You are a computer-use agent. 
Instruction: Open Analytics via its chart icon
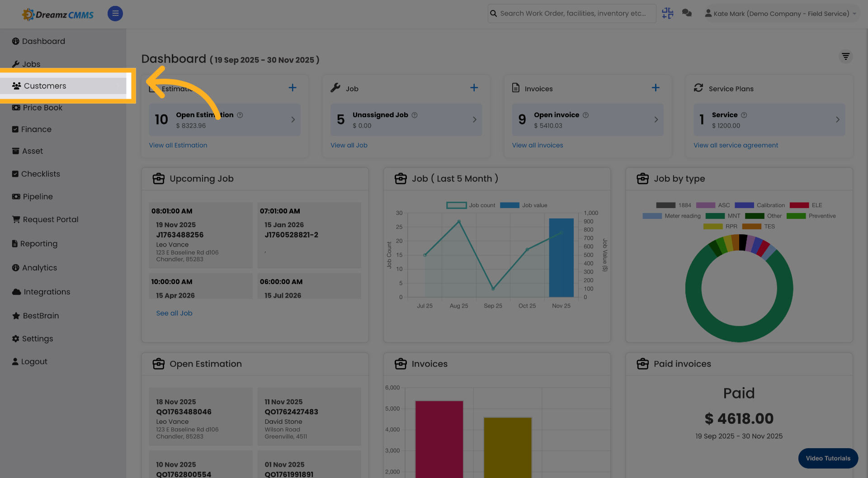click(x=15, y=267)
